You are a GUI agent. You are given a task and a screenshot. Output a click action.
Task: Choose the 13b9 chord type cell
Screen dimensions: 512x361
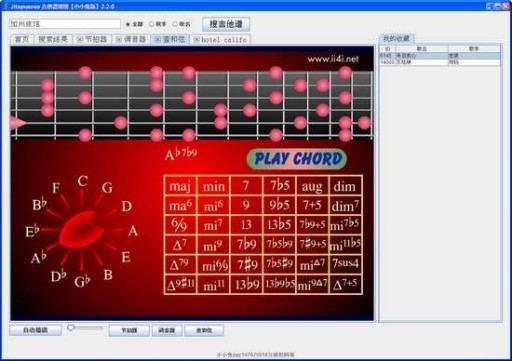(x=246, y=284)
